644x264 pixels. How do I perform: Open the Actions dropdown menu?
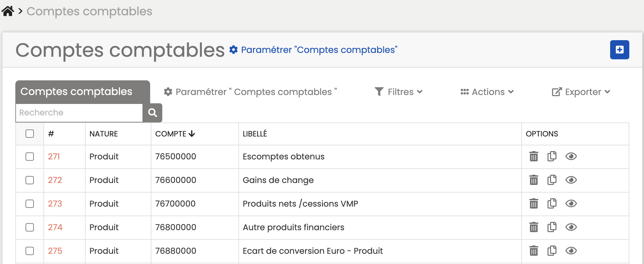[x=487, y=92]
